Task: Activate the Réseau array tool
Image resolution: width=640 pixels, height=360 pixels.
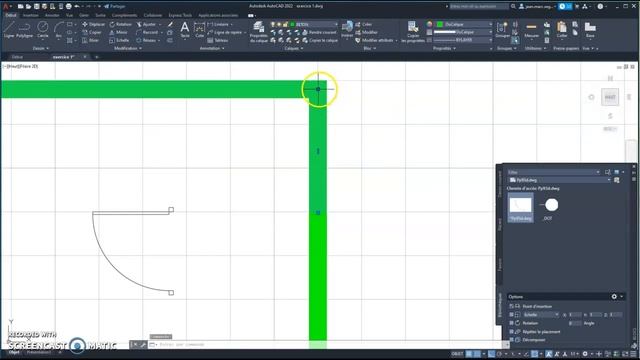Action: coord(146,40)
